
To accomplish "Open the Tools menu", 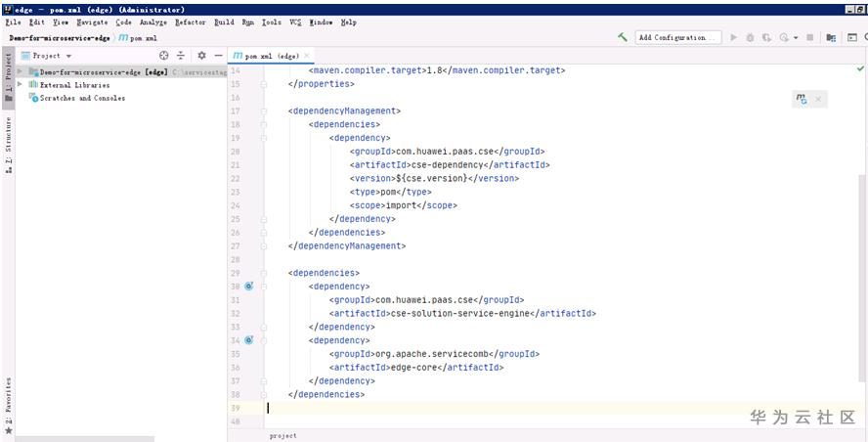I will (x=272, y=22).
